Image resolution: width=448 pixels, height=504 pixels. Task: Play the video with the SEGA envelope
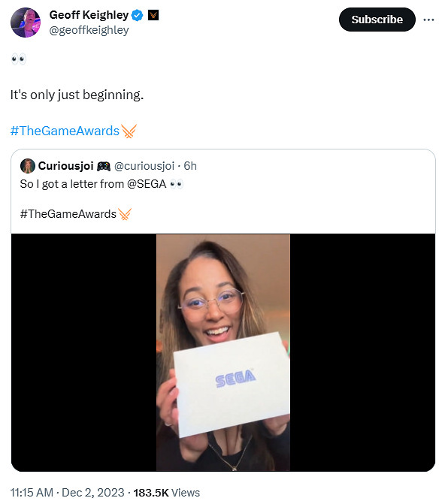[223, 352]
